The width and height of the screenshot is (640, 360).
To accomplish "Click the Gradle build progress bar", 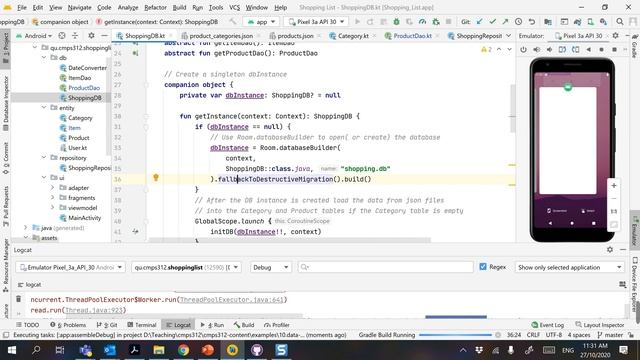I will 456,335.
